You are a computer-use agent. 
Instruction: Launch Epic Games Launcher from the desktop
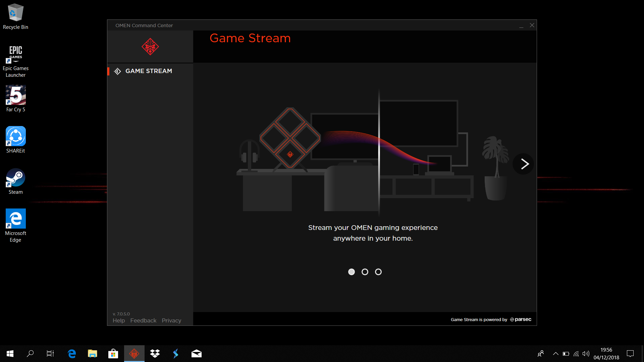[15, 54]
